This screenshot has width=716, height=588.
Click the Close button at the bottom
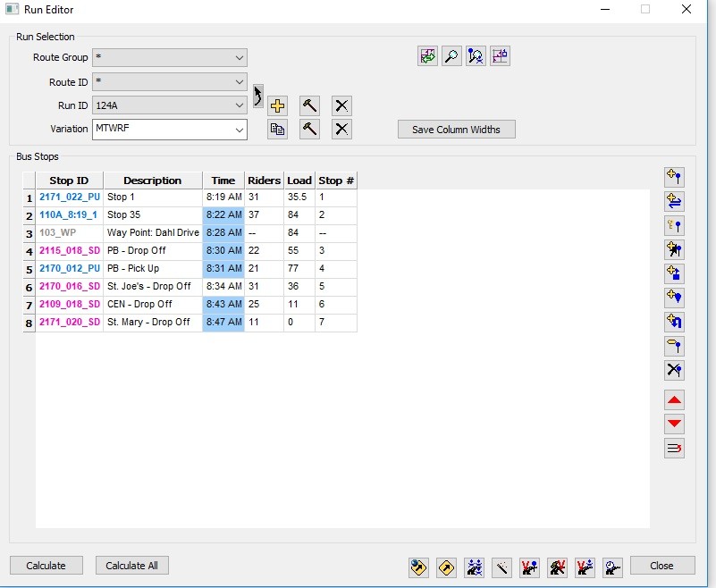click(662, 566)
